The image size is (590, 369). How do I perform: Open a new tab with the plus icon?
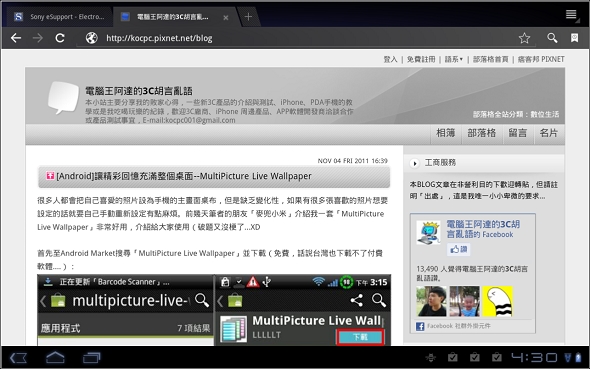click(248, 17)
